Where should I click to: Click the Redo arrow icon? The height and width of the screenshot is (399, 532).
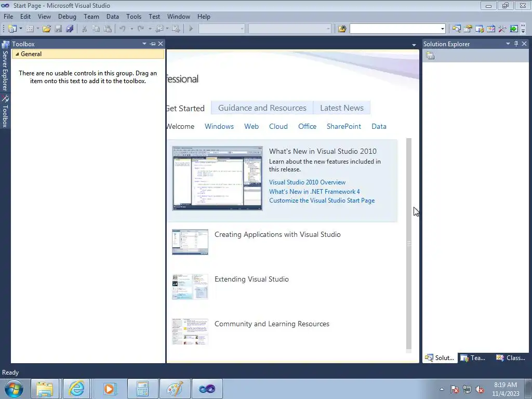(x=141, y=29)
